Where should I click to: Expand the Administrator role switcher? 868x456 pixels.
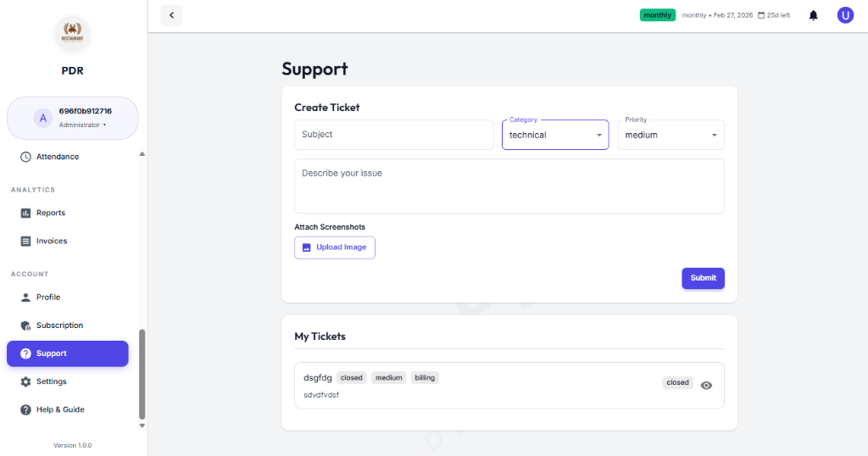coord(82,125)
